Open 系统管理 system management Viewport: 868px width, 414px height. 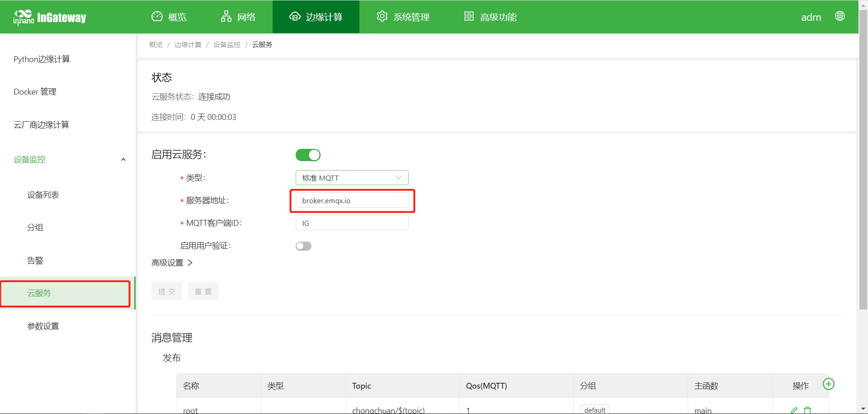click(x=403, y=17)
